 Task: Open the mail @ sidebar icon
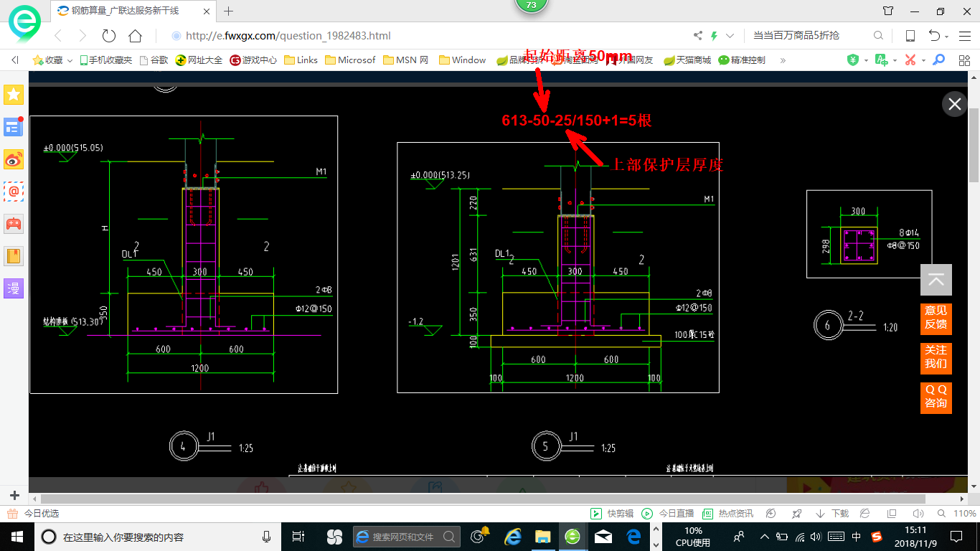coord(14,192)
